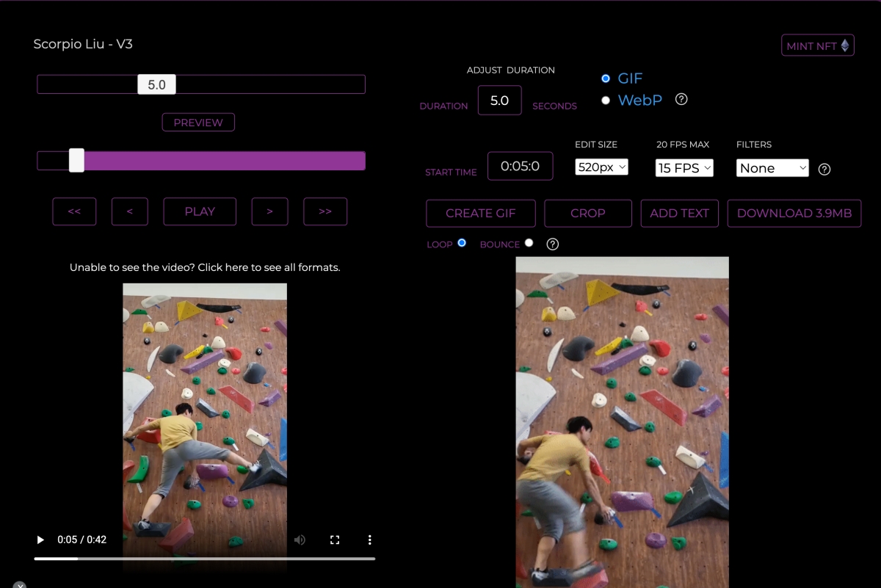Screen dimensions: 881x588
Task: Play the video using the player play icon
Action: tap(40, 540)
